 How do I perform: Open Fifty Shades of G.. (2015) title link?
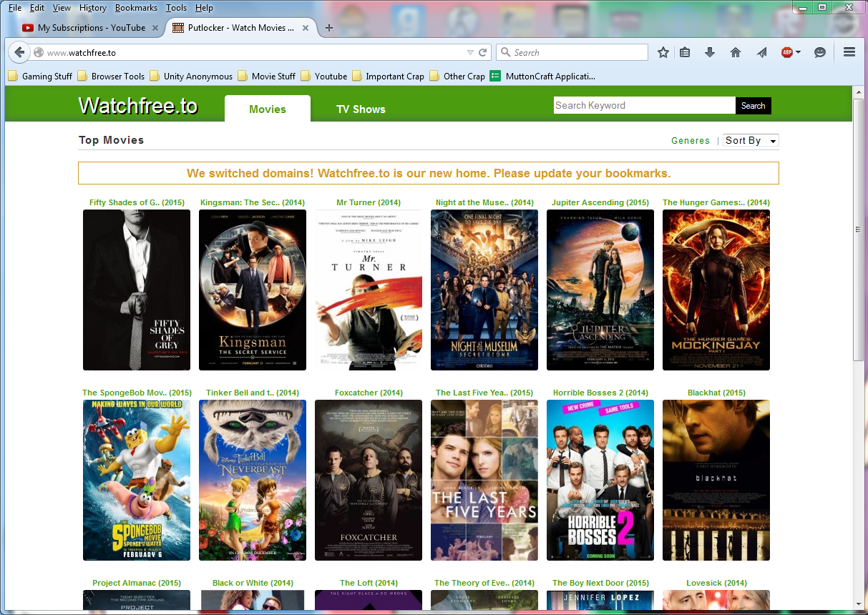137,202
